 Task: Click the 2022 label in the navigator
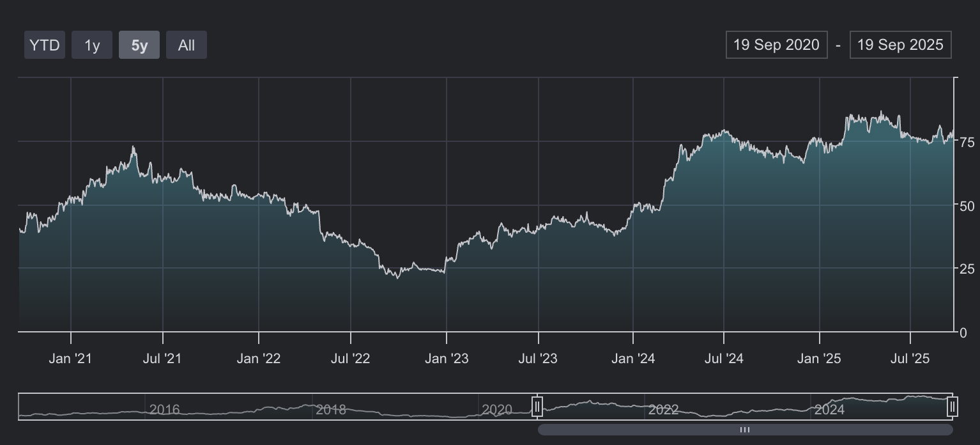pyautogui.click(x=663, y=409)
